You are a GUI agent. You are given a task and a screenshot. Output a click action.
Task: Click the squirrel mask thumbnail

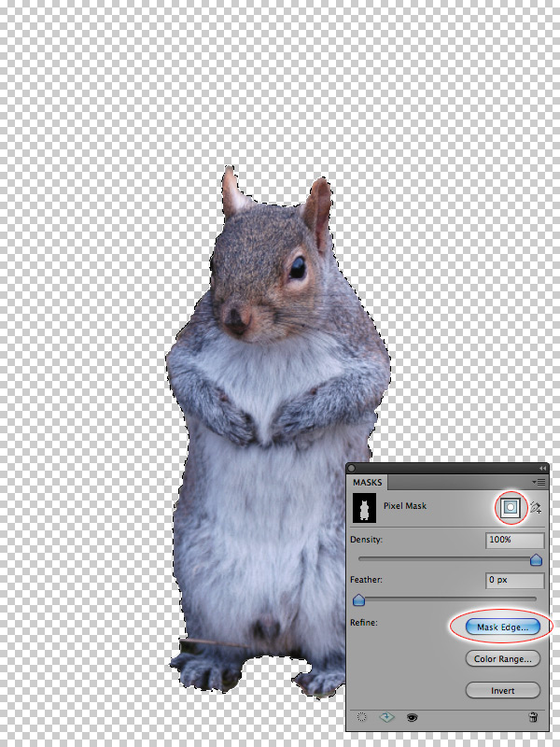click(x=364, y=507)
